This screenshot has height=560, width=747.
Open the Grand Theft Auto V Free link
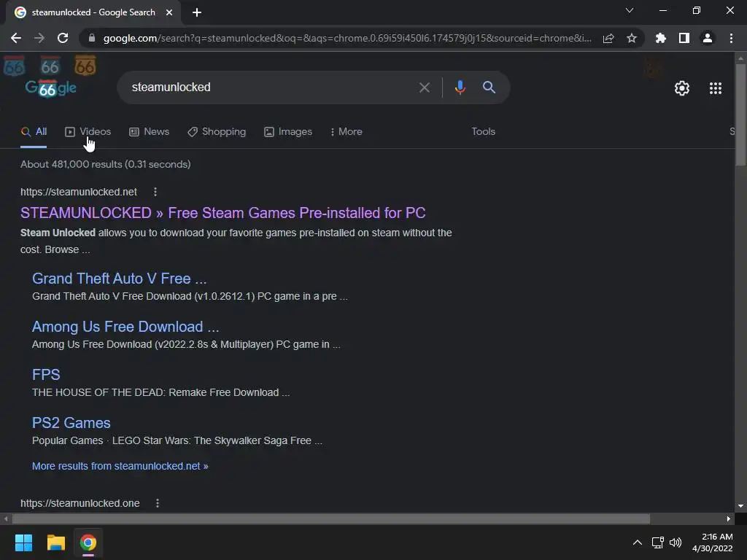coord(119,279)
